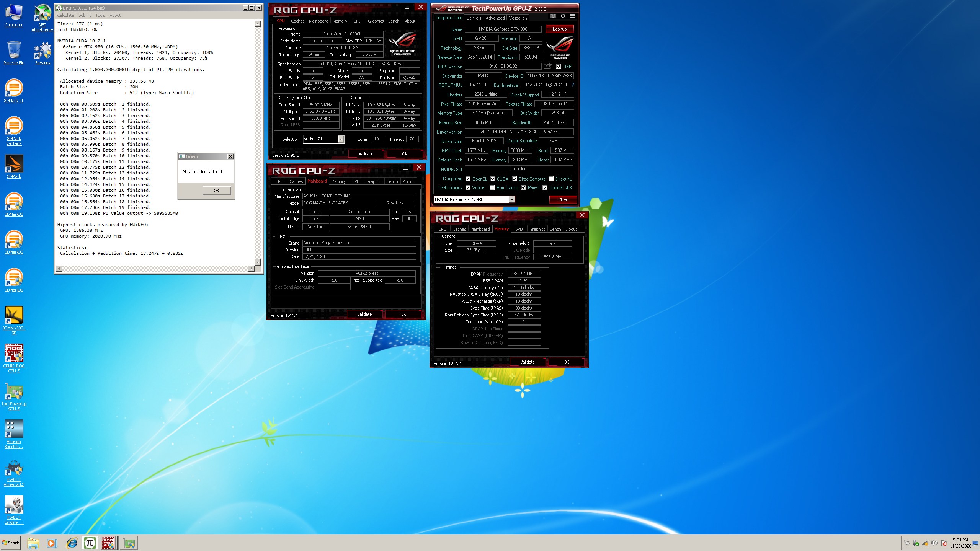Viewport: 980px width, 551px height.
Task: Open the CPUID ROG CPU-Z desktop icon
Action: 14,359
